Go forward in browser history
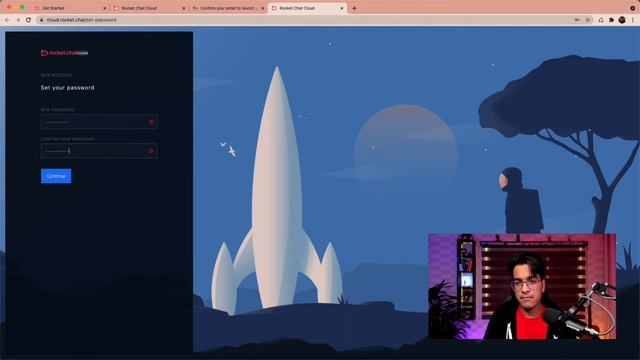Image resolution: width=640 pixels, height=360 pixels. pos(18,20)
